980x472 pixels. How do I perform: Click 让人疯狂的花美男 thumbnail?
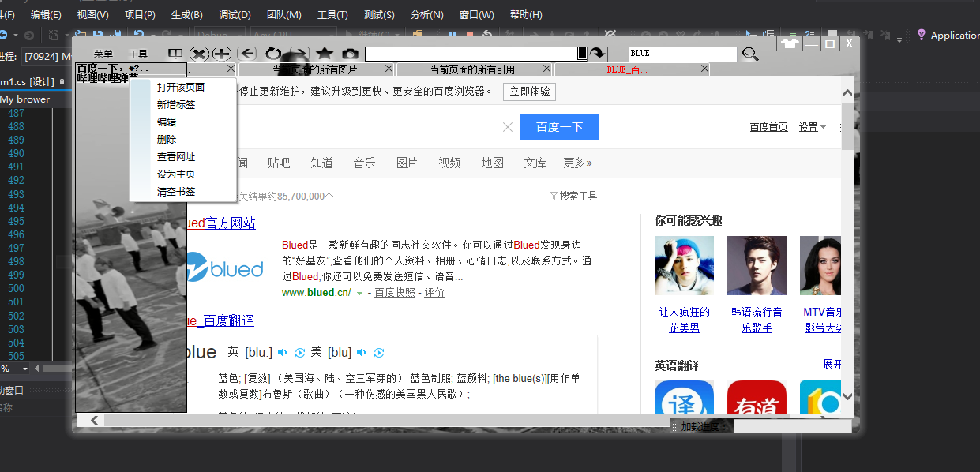coord(684,265)
